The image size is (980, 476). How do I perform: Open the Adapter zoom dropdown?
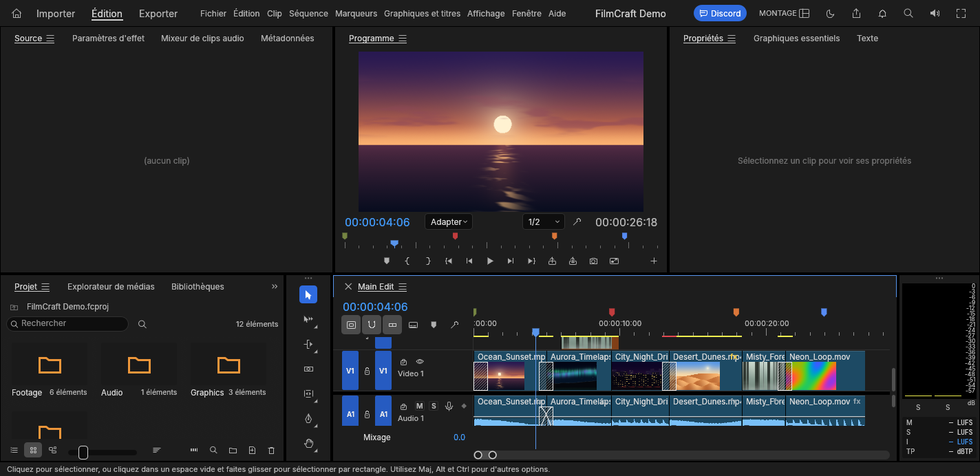coord(449,222)
